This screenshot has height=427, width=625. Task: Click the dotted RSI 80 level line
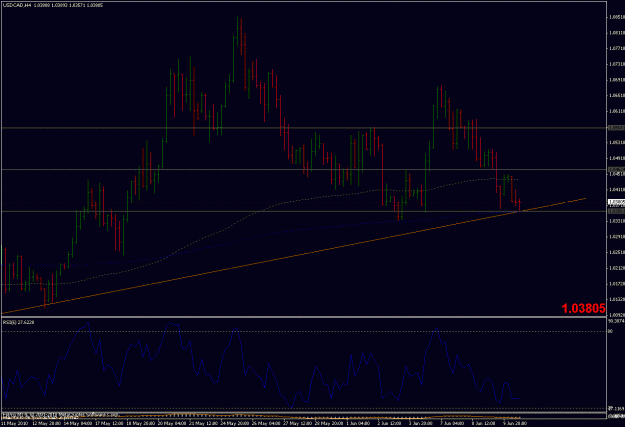point(305,332)
